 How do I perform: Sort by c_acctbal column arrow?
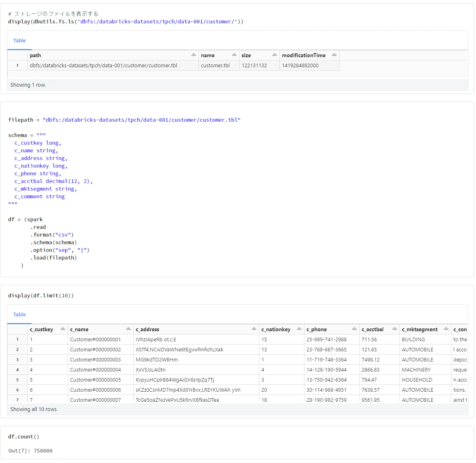395,329
